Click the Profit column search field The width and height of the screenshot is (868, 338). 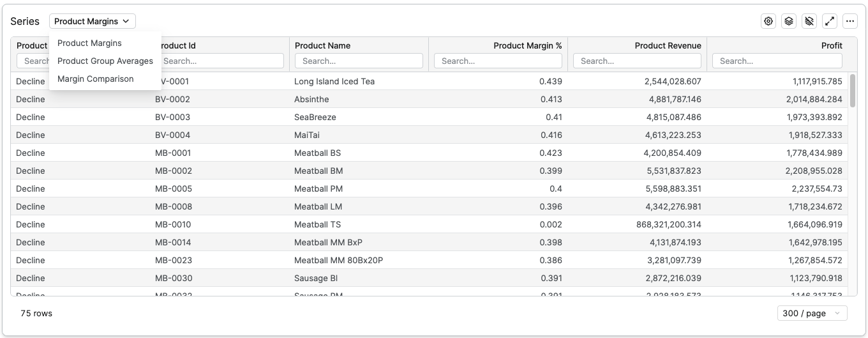[777, 61]
